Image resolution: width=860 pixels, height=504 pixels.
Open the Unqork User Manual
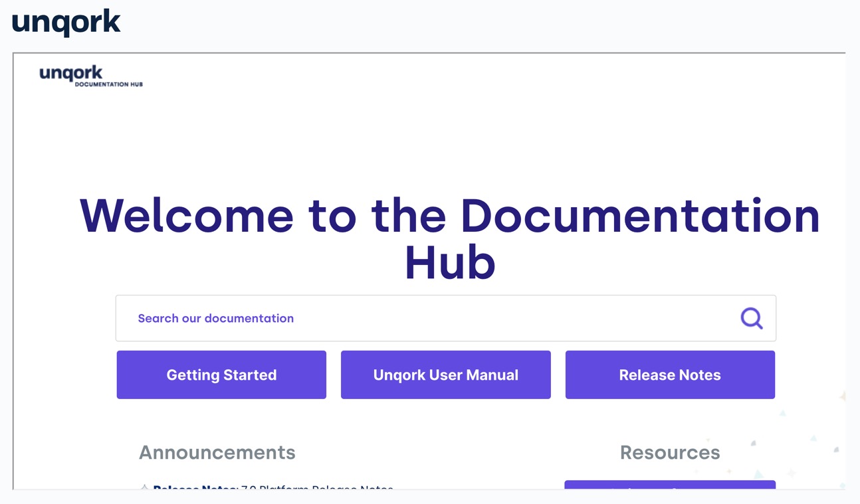pos(446,375)
